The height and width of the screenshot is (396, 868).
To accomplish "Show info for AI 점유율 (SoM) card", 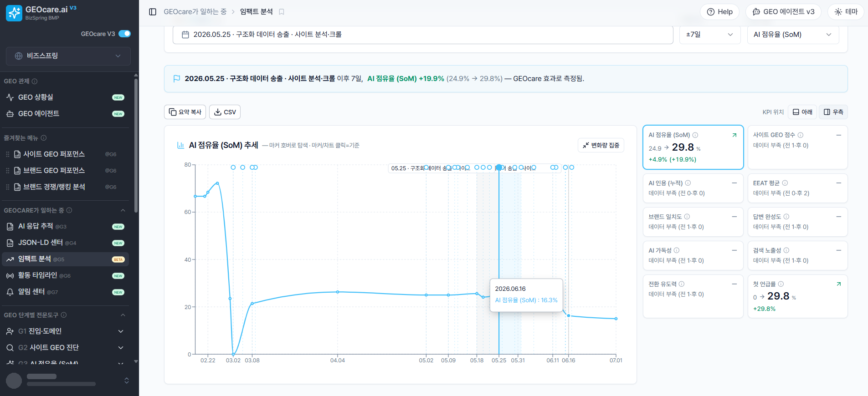I will coord(695,135).
